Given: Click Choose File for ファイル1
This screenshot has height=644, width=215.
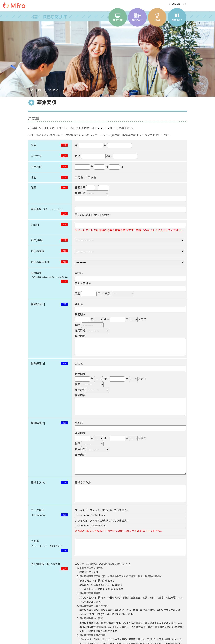Looking at the screenshot, I should pyautogui.click(x=83, y=515).
